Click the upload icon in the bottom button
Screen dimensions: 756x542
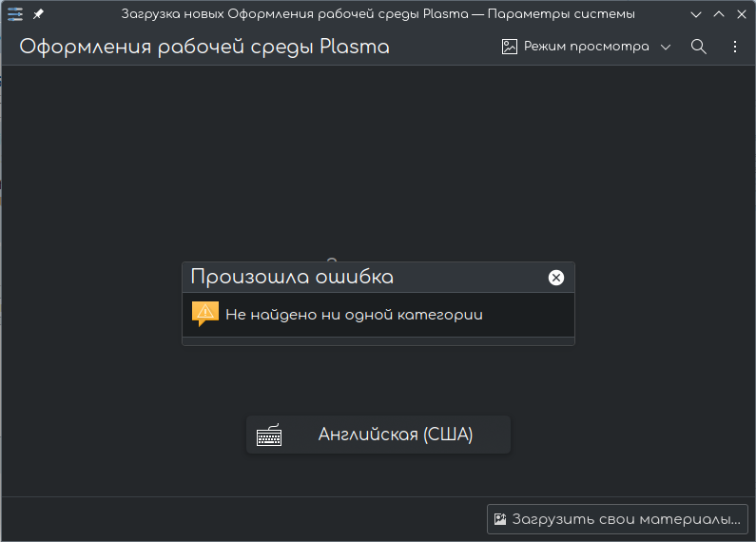coord(500,519)
